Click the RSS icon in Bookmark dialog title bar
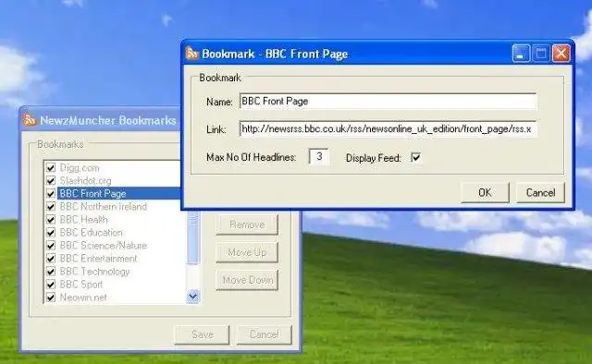Screen dimensions: 592x364 tap(191, 54)
